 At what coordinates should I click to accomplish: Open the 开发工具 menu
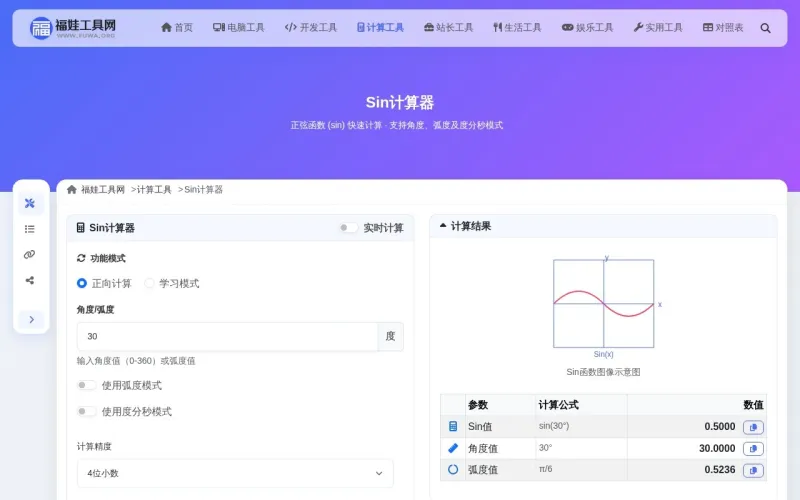pos(311,28)
